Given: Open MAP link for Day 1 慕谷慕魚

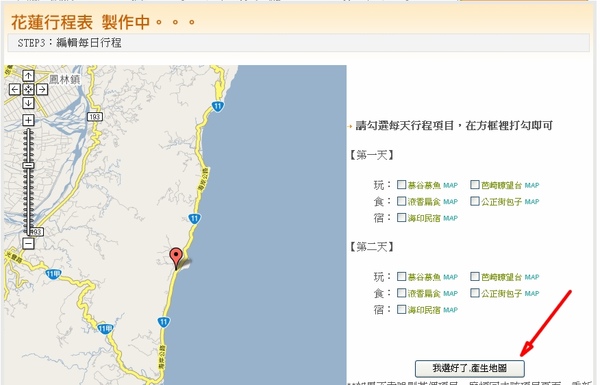Looking at the screenshot, I should pos(450,186).
